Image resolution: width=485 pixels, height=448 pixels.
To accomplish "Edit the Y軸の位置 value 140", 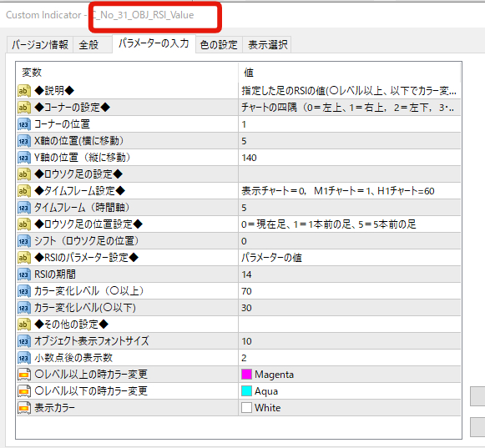I will (350, 158).
